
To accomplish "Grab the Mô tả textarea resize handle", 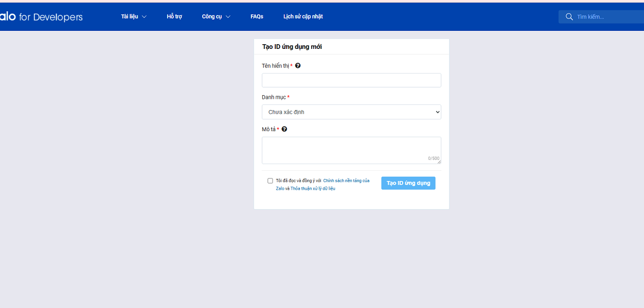I will [439, 161].
